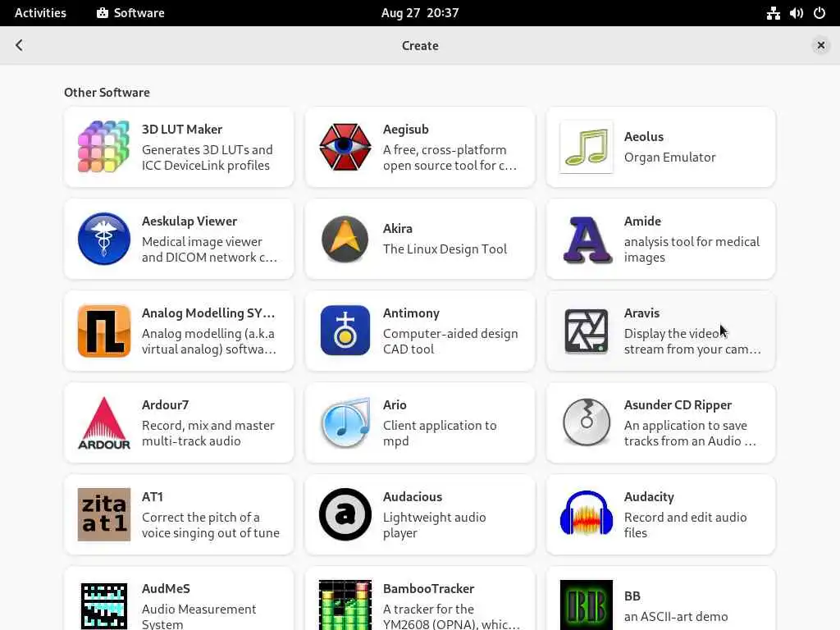
Task: Click the Ario blue music note icon
Action: 345,423
